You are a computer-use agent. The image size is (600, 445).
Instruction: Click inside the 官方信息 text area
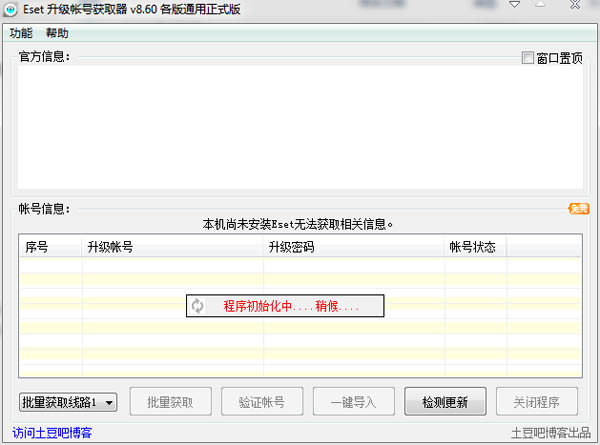(300, 127)
